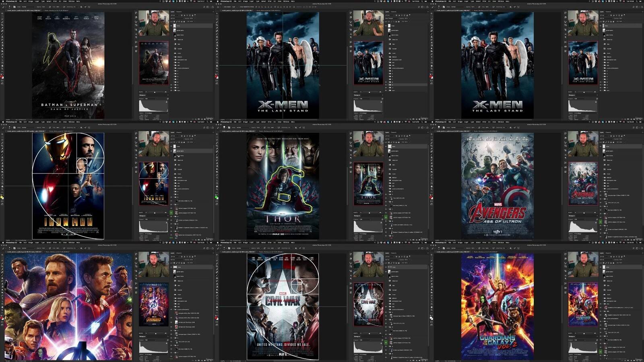Toggle the green-highlighted layer eye in the Iron Man window
The width and height of the screenshot is (644, 362).
point(171,213)
